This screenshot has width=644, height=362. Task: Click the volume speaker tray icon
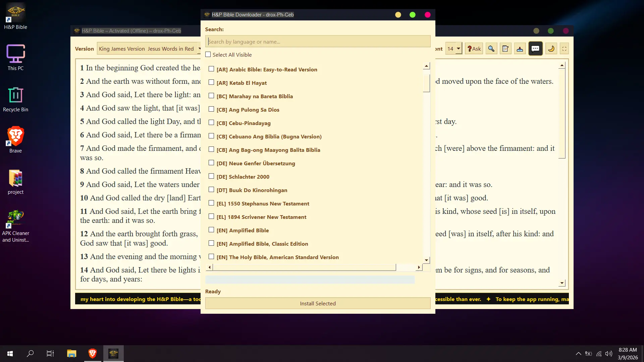click(609, 354)
